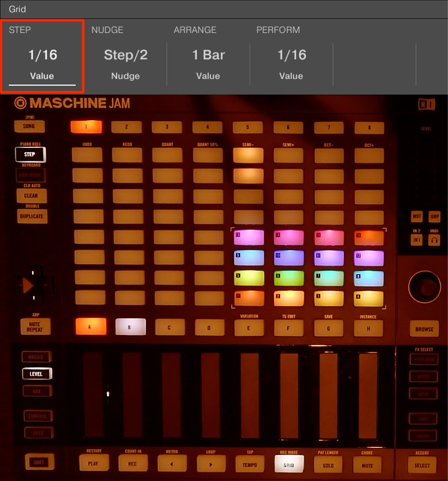Select the NUDGE value Step/2
The image size is (448, 481).
pyautogui.click(x=125, y=55)
